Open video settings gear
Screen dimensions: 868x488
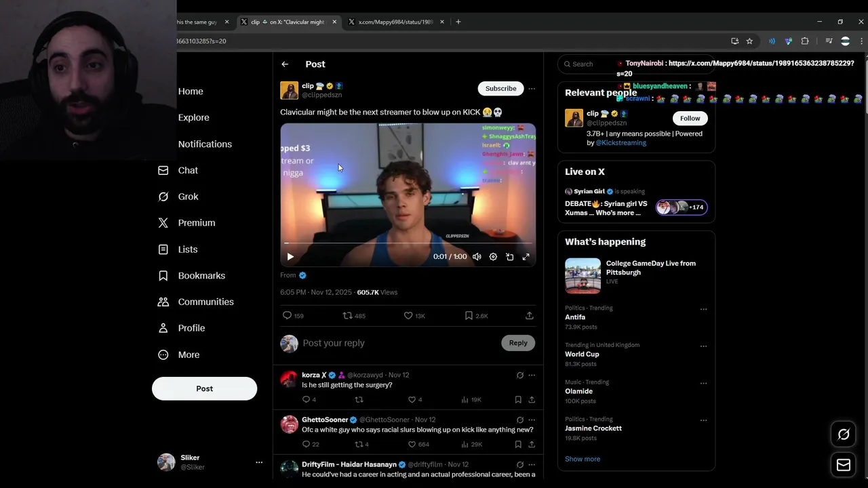[493, 257]
